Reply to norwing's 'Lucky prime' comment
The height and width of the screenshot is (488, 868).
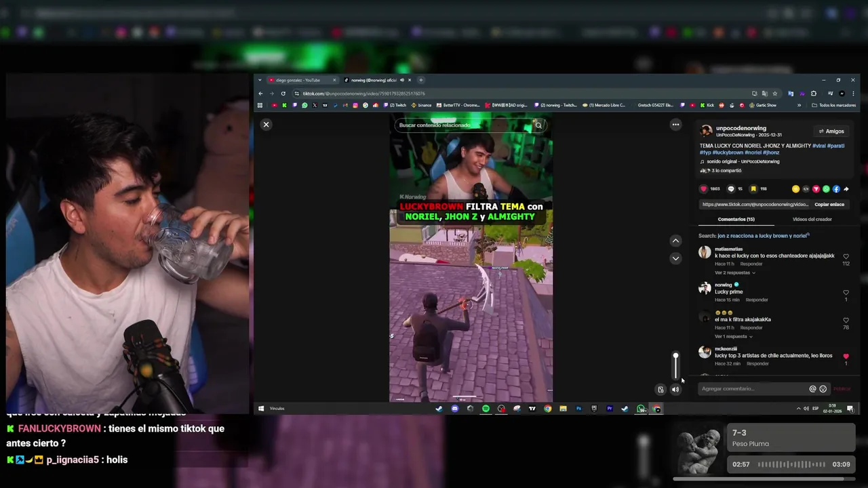coord(757,300)
